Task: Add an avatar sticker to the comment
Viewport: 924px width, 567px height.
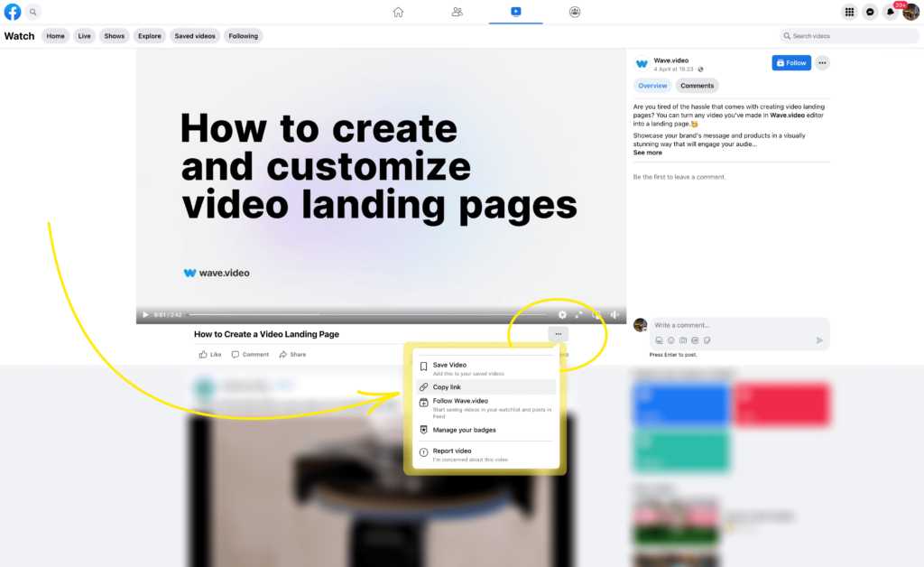Action: pos(659,340)
